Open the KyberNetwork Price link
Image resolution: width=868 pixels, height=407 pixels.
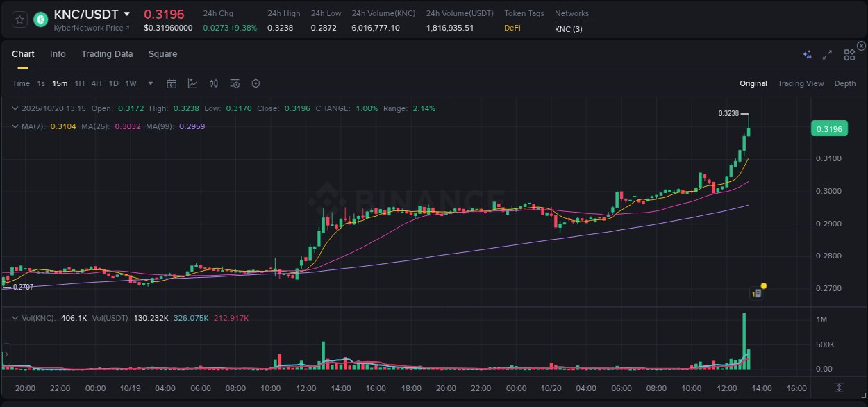(x=91, y=28)
